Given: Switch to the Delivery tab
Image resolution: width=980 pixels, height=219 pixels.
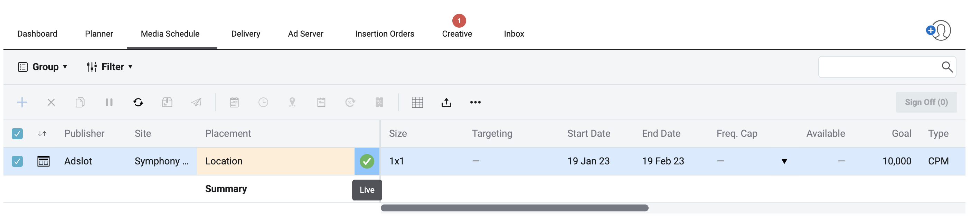Looking at the screenshot, I should click(x=245, y=34).
